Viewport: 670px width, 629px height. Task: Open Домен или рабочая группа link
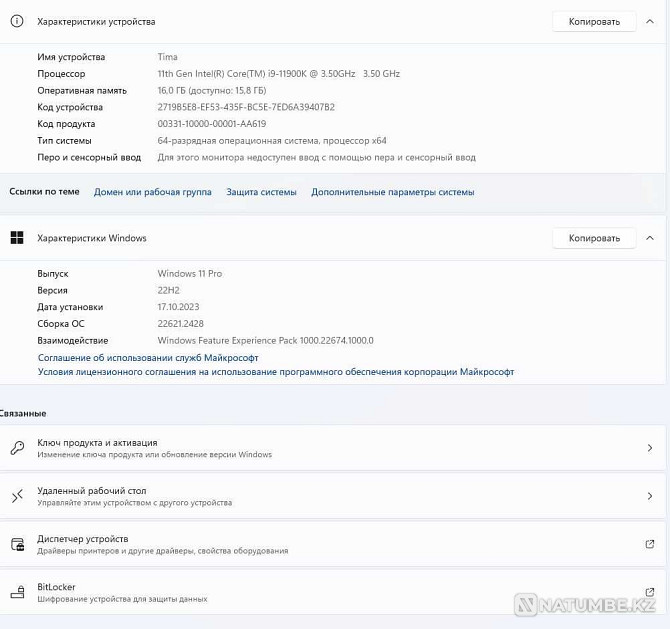[x=153, y=192]
